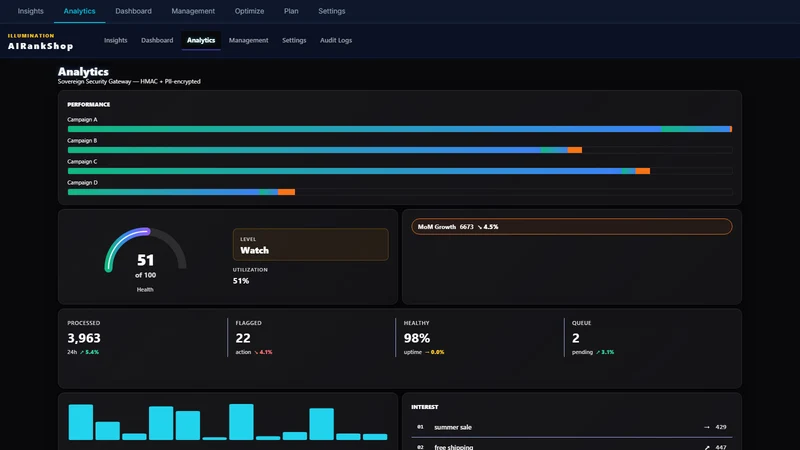
Task: Select Analytics in the secondary navigation
Action: (x=201, y=40)
